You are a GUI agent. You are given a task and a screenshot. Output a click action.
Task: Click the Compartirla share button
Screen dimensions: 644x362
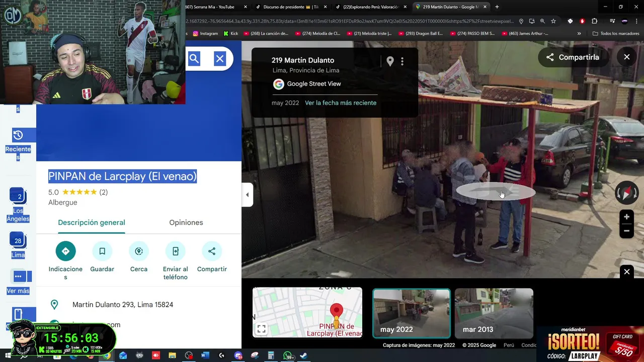click(x=573, y=57)
